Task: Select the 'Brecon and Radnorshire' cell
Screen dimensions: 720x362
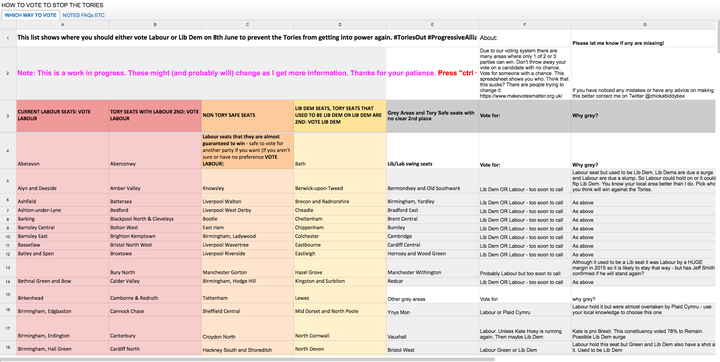Action: [x=340, y=201]
